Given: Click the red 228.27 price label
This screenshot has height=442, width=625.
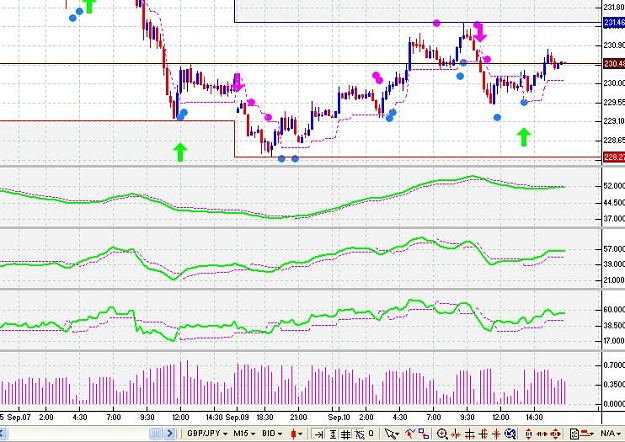Looking at the screenshot, I should tap(614, 157).
